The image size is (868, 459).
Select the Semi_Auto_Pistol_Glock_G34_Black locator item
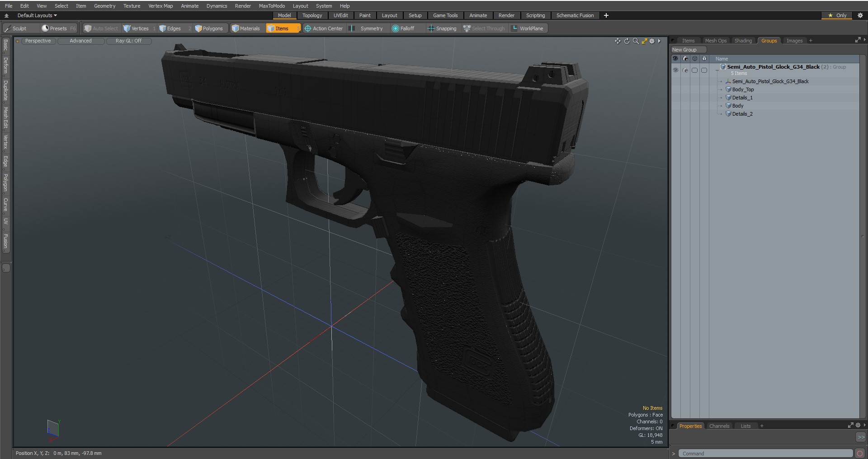point(770,81)
